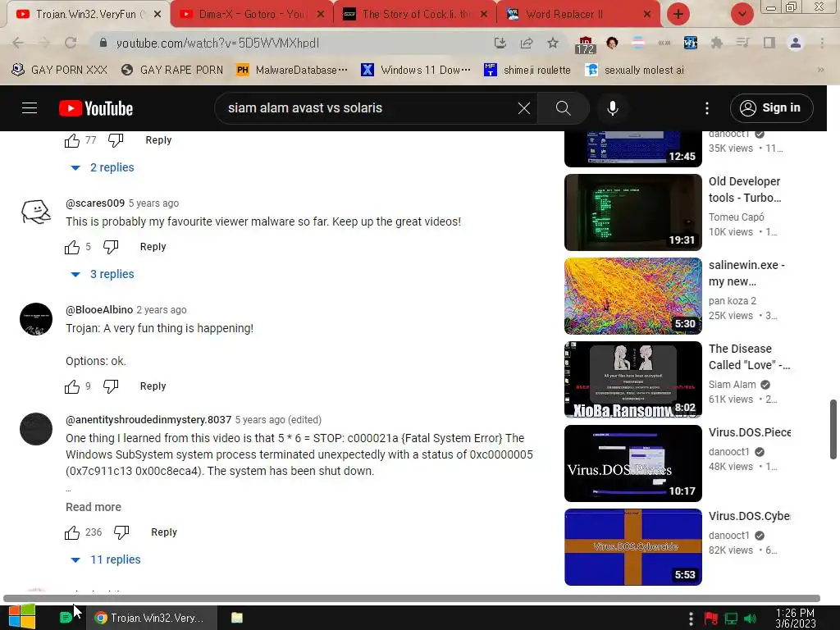This screenshot has width=840, height=630.
Task: Open the WR Word Replacer extension icon
Action: 690,43
